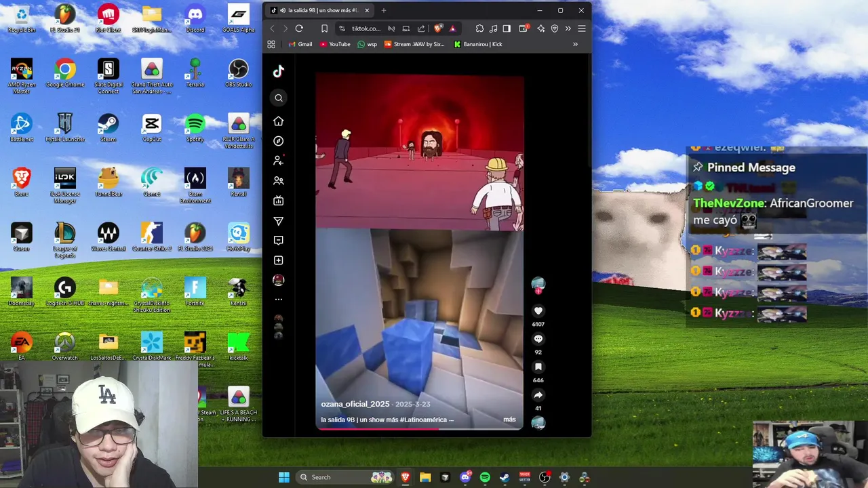The image size is (868, 488).
Task: Open the Extensions puzzle icon
Action: [x=479, y=28]
